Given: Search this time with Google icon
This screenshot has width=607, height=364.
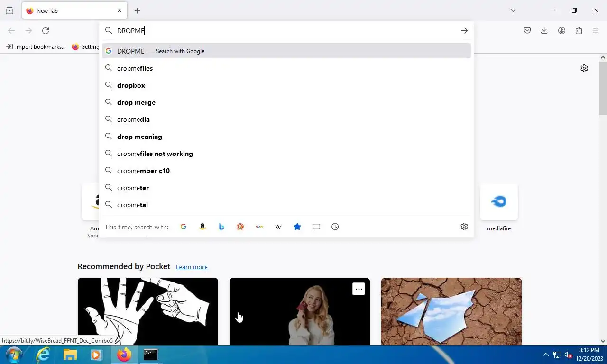Looking at the screenshot, I should (x=184, y=227).
